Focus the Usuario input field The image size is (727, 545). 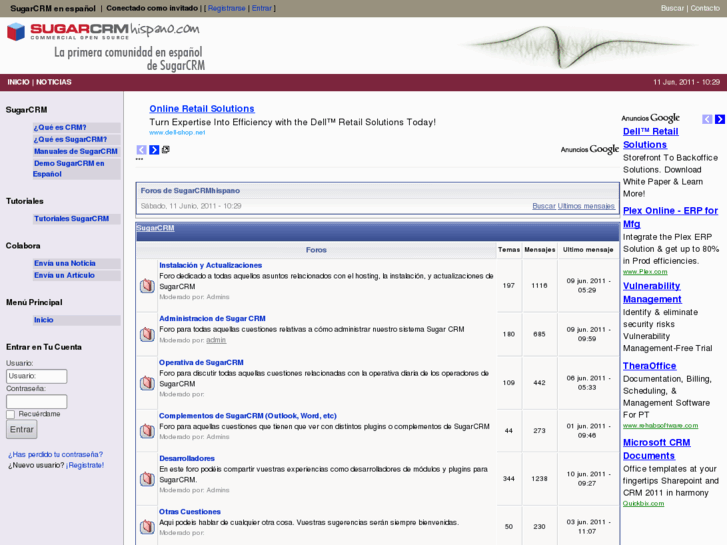coord(37,376)
